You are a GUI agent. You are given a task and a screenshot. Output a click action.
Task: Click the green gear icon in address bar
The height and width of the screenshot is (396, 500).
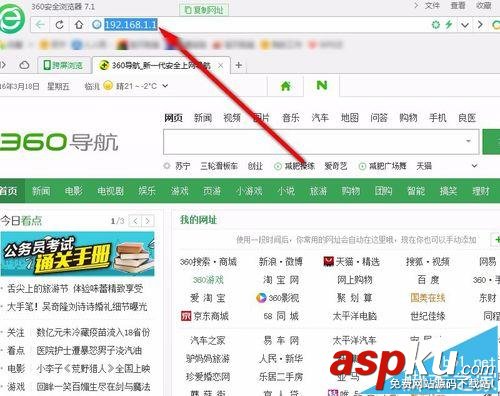pyautogui.click(x=436, y=25)
